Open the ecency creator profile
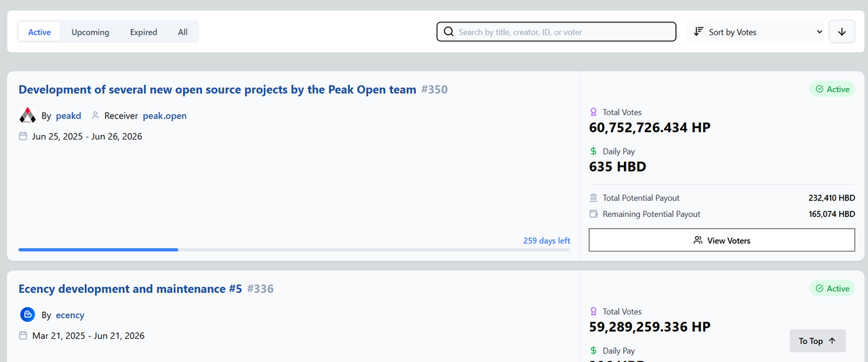 pos(70,315)
